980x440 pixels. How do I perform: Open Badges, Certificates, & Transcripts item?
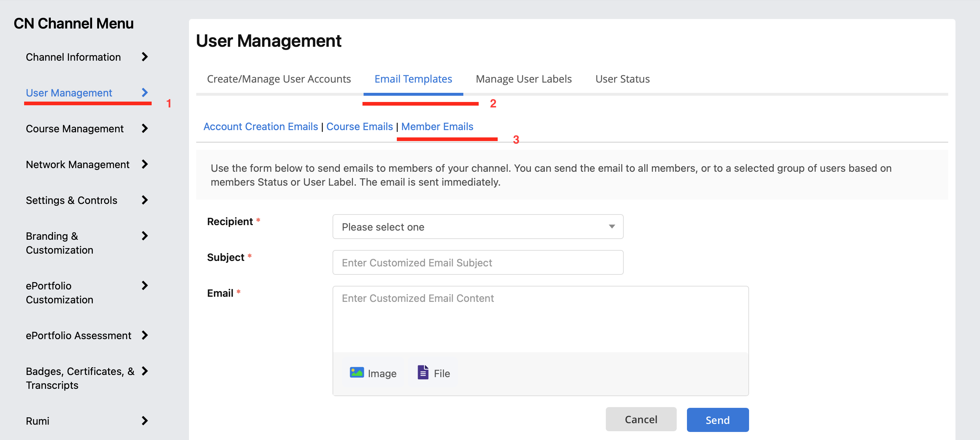[80, 378]
